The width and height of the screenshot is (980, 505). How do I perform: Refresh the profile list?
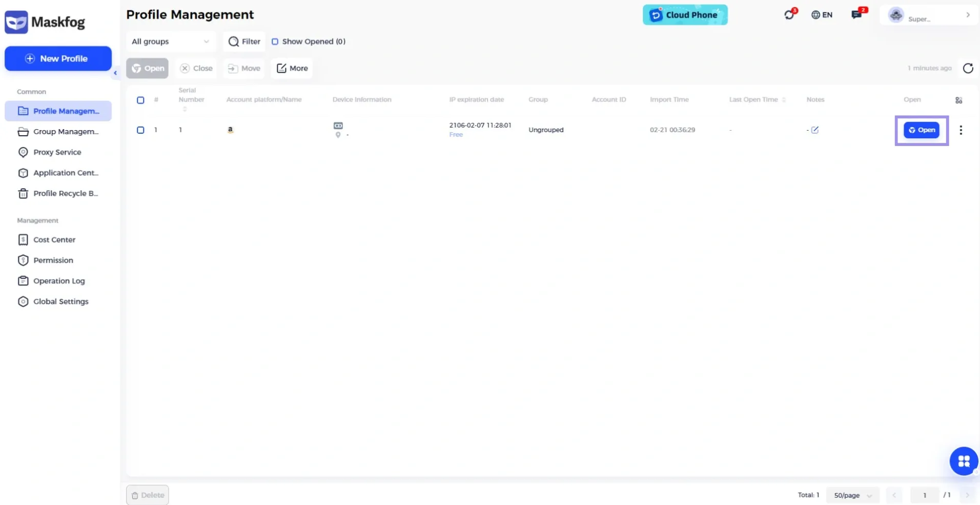pyautogui.click(x=968, y=68)
